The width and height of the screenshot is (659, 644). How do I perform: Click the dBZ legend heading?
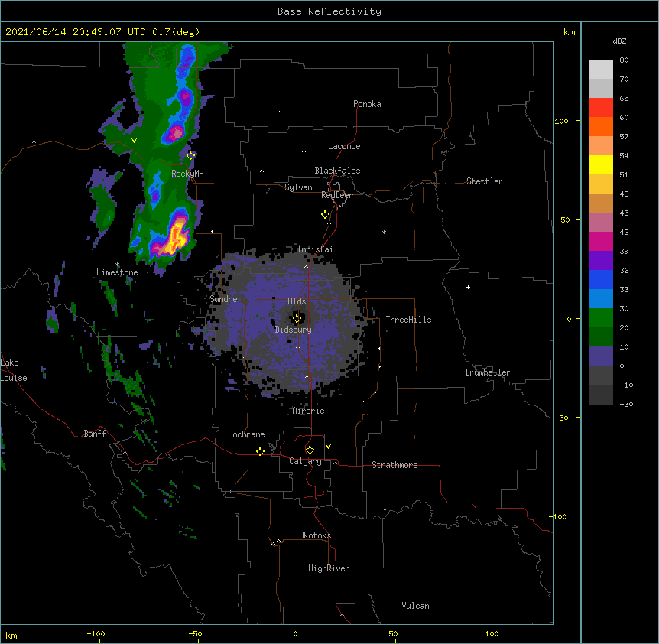619,41
